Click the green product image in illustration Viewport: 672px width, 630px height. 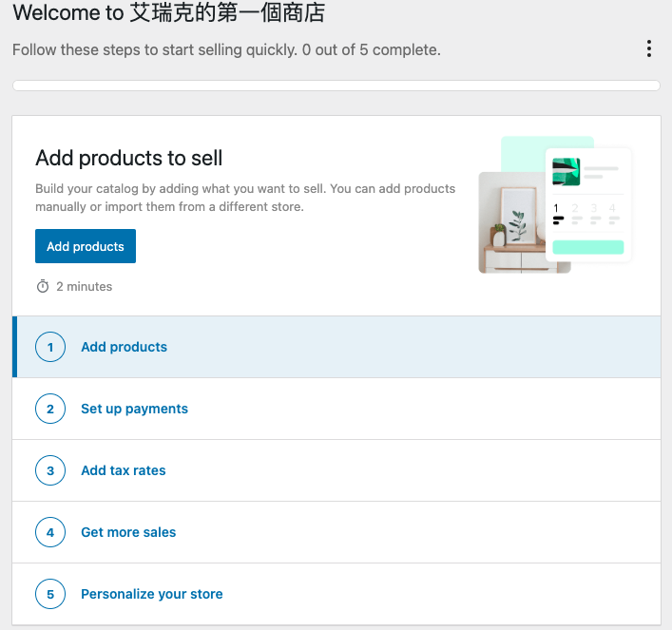click(566, 172)
